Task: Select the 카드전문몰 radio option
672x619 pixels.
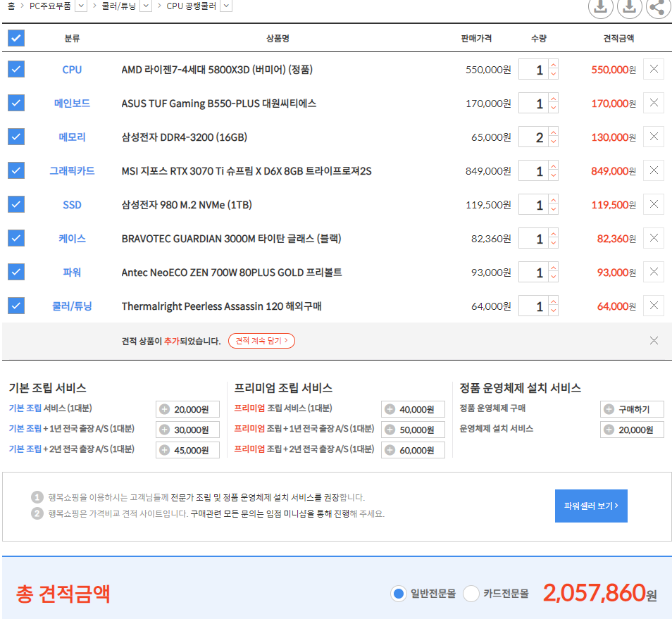Action: pyautogui.click(x=471, y=594)
